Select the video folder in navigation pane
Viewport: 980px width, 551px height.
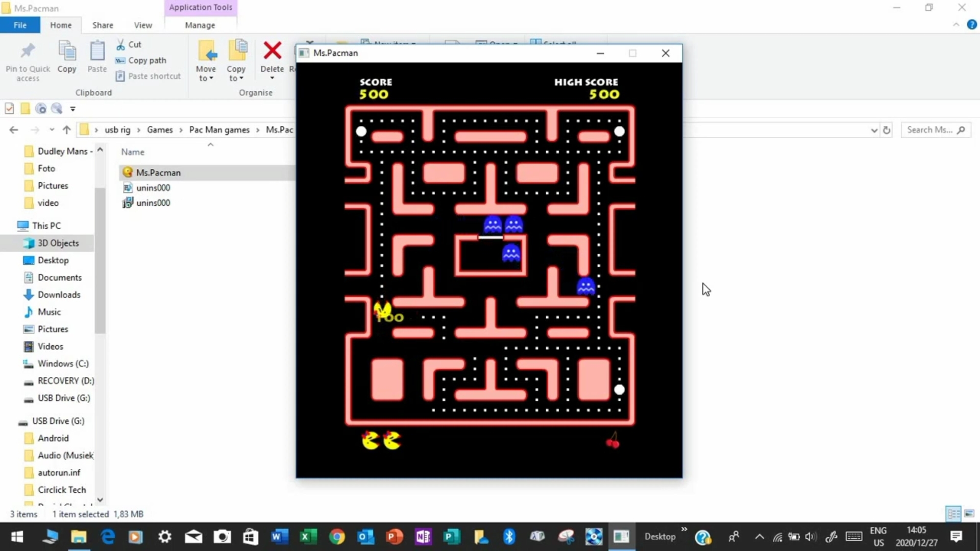pyautogui.click(x=48, y=203)
